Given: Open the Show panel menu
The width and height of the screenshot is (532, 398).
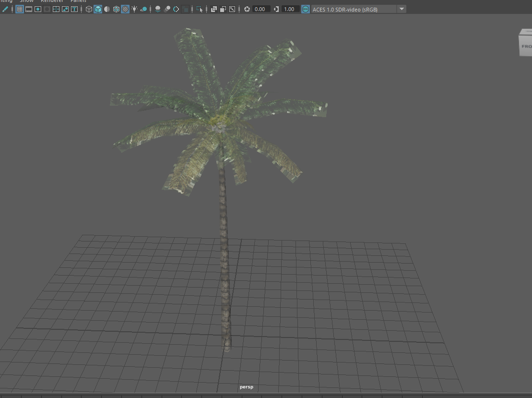Looking at the screenshot, I should pos(26,1).
